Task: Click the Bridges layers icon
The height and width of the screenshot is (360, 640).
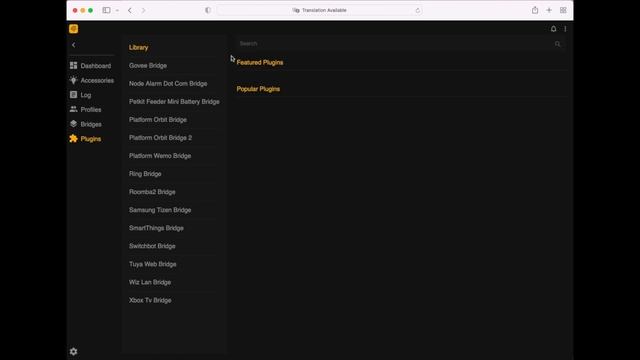Action: (73, 124)
